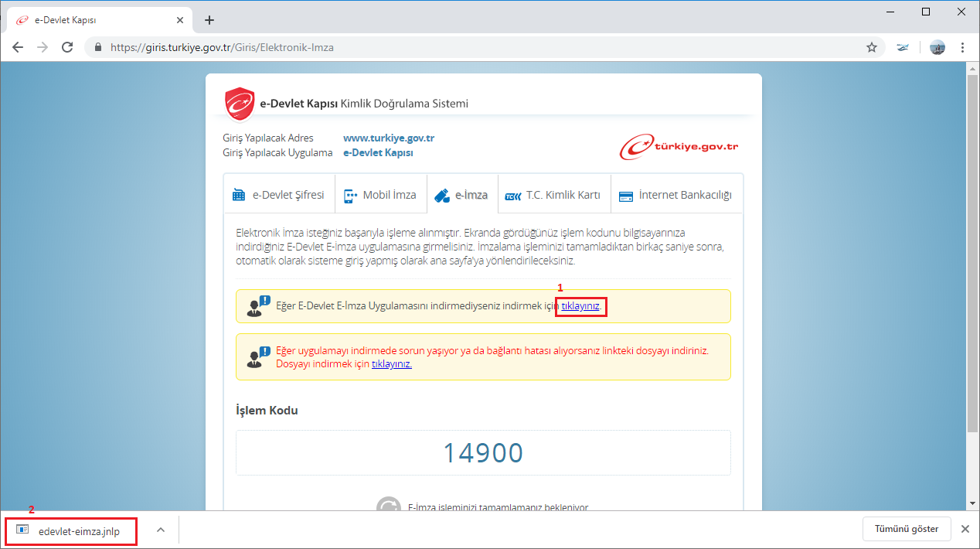The image size is (980, 549).
Task: Switch to the e-Devlet Şifresi tab
Action: [279, 195]
